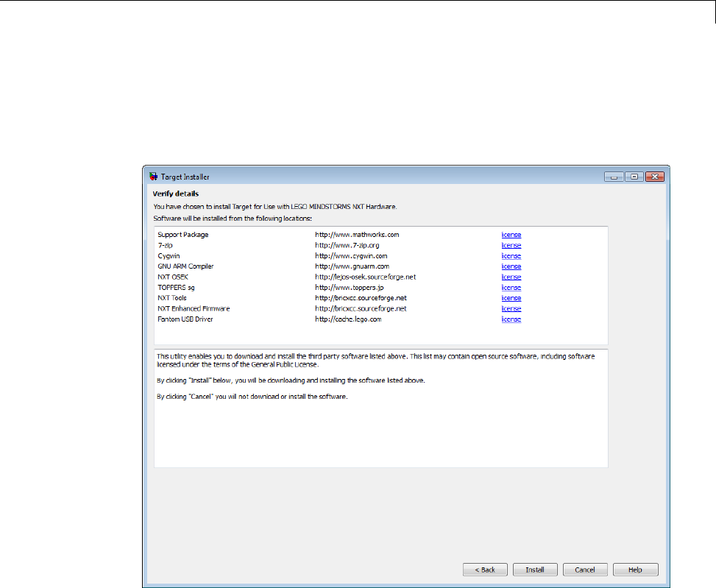Click the bricxcc.sourceforge.net URL in NXT Tools row
Viewport: 716px width, 588px height.
[x=361, y=298]
